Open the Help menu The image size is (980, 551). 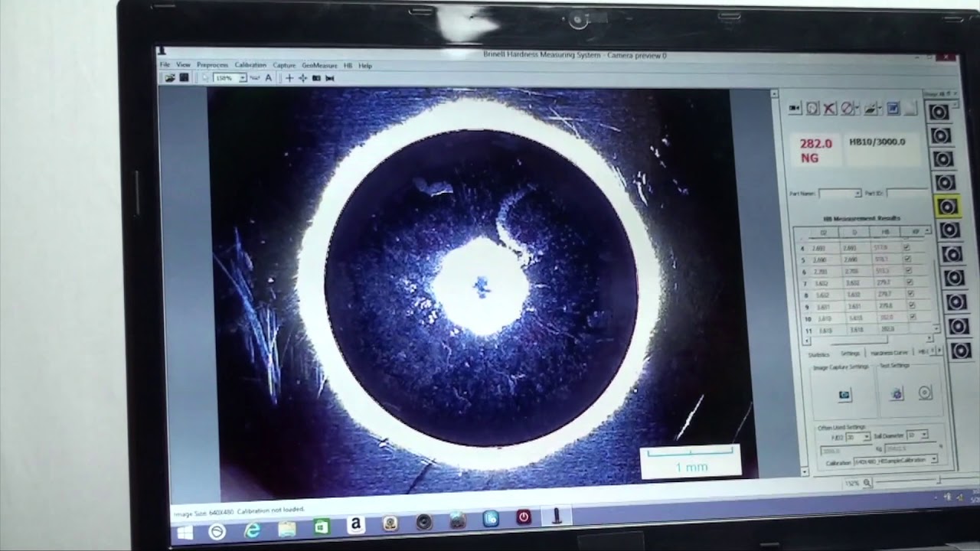tap(365, 66)
